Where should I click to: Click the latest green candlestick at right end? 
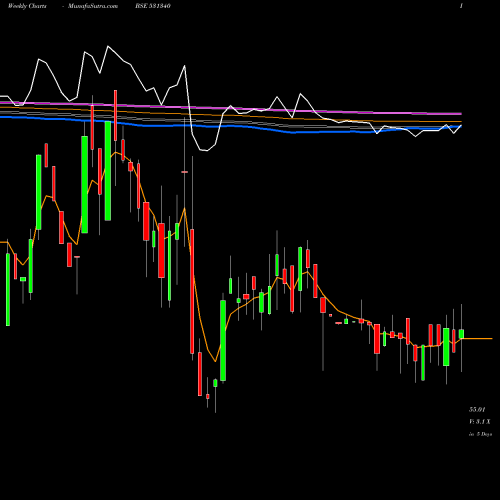(461, 334)
